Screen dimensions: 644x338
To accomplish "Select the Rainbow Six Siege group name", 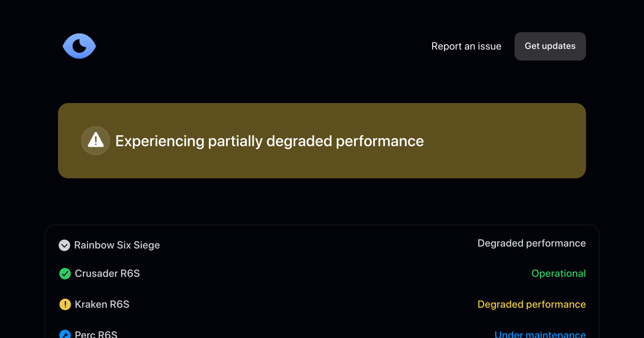I will 117,245.
